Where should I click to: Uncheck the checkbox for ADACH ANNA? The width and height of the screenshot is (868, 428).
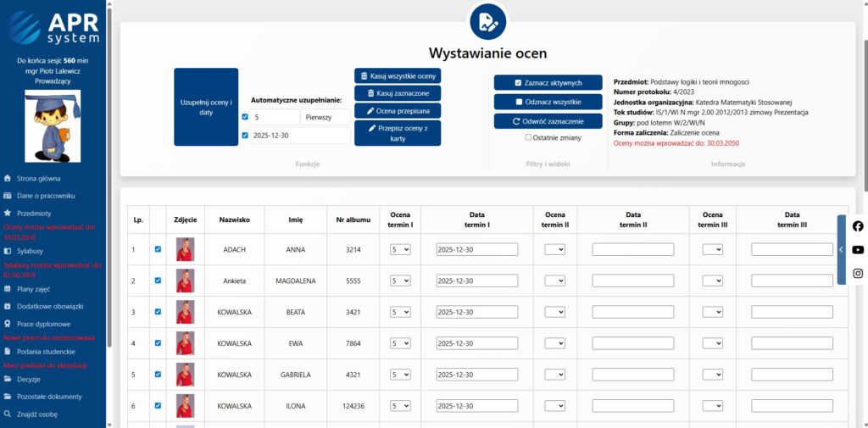pyautogui.click(x=158, y=249)
